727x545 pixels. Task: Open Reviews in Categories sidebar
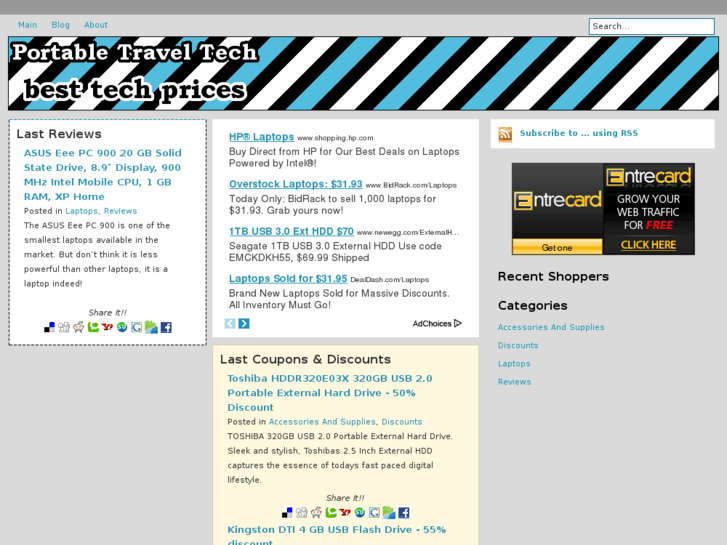tap(515, 382)
